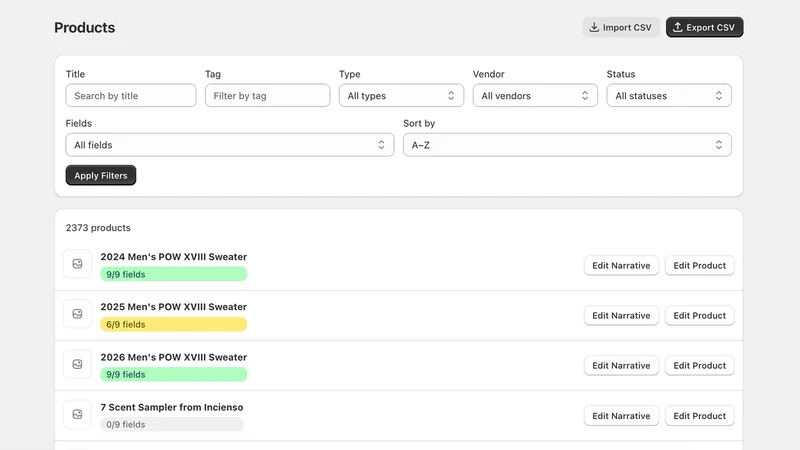800x450 pixels.
Task: Click image placeholder for 2024 Men's POW XVIII Sweater
Action: point(78,264)
